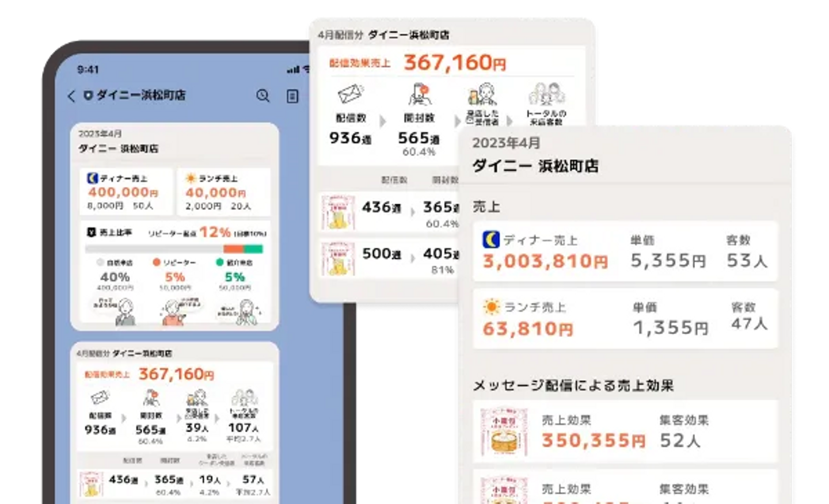829x504 pixels.
Task: Tap the visitors icon above 39人 on phone
Action: tap(197, 398)
